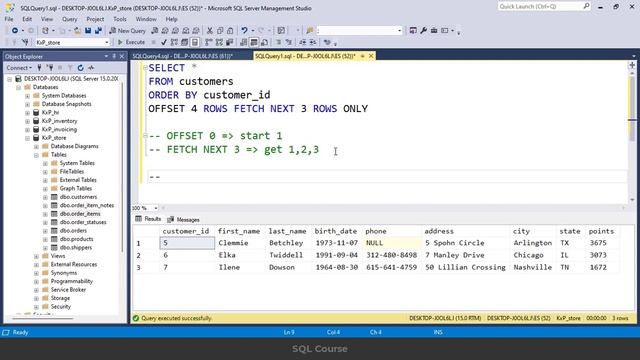The height and width of the screenshot is (360, 640).
Task: Open the KxP_store database dropdown
Action: pos(107,42)
